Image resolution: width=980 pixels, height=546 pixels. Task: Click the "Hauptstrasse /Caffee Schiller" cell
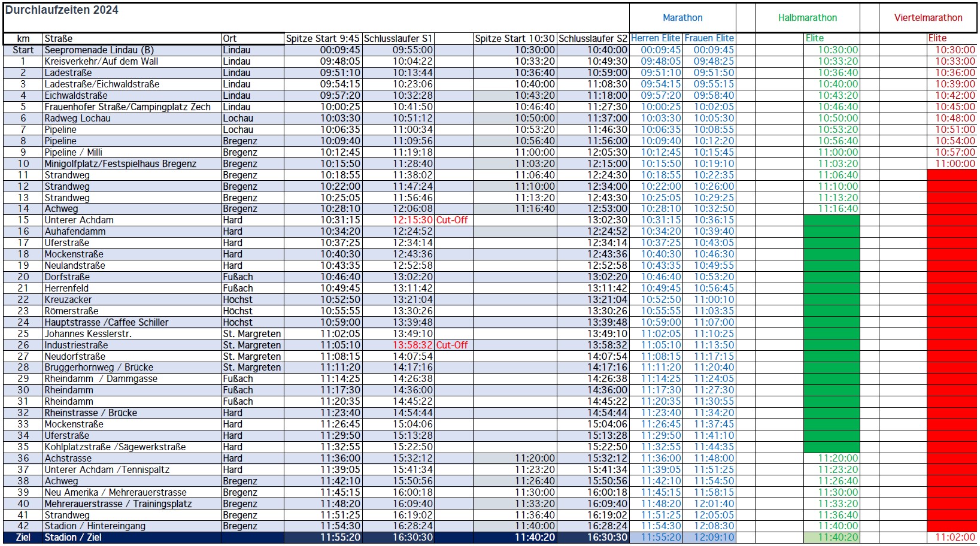[x=106, y=323]
